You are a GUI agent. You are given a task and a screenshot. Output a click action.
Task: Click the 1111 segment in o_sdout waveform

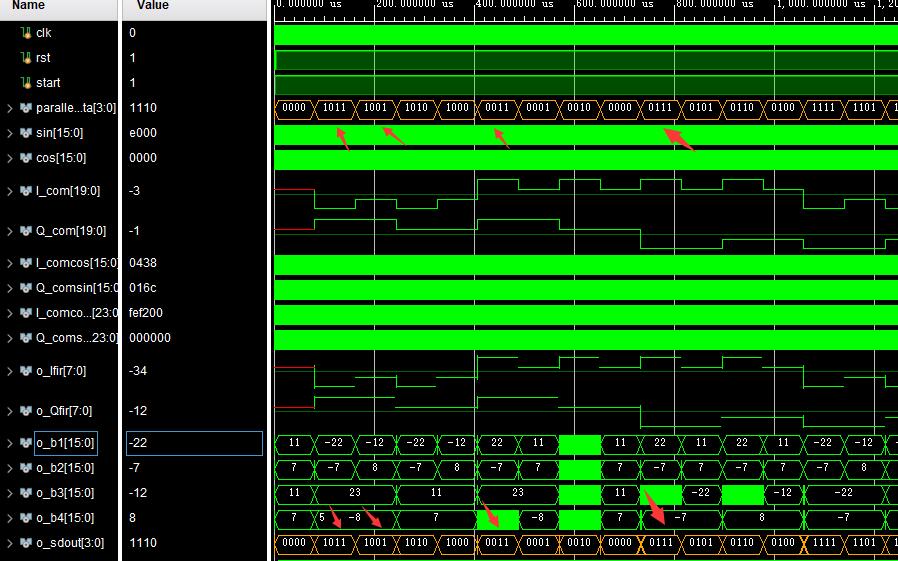tap(823, 543)
